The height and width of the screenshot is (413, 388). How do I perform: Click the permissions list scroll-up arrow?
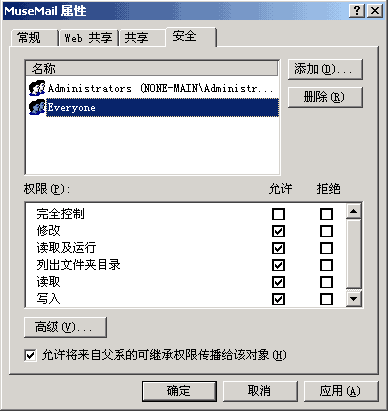click(354, 211)
